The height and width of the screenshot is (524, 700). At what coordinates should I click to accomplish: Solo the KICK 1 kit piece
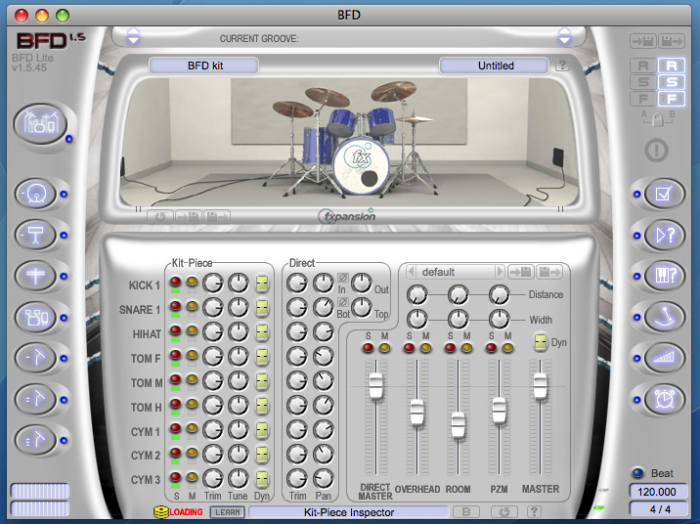tap(175, 282)
